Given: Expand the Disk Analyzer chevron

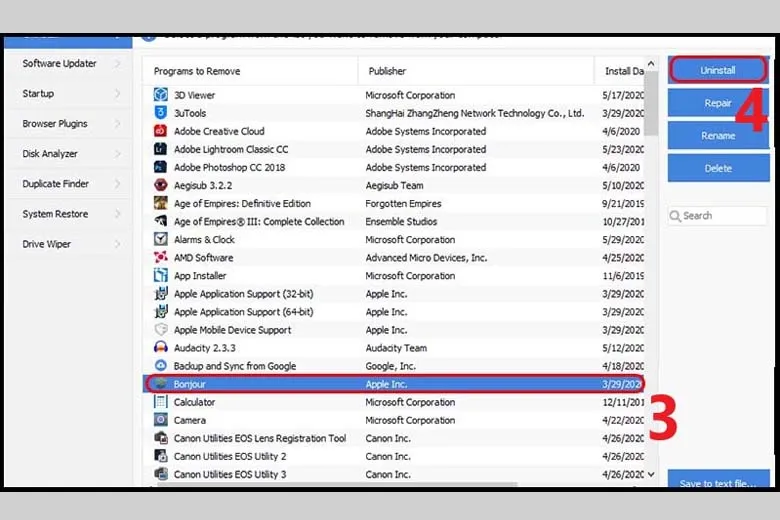Looking at the screenshot, I should [117, 154].
